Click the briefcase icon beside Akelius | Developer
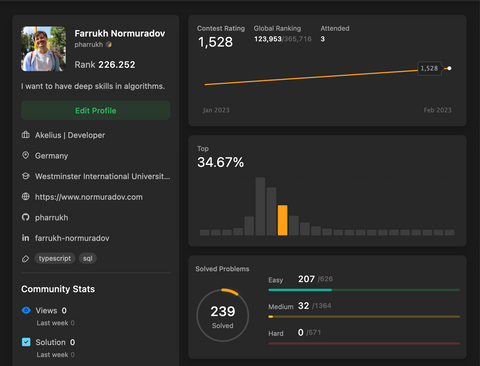The width and height of the screenshot is (480, 366). [26, 135]
